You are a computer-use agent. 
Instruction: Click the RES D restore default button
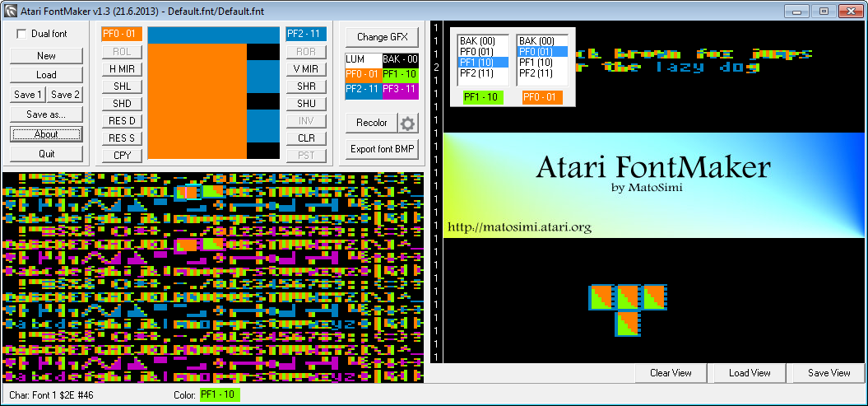122,121
